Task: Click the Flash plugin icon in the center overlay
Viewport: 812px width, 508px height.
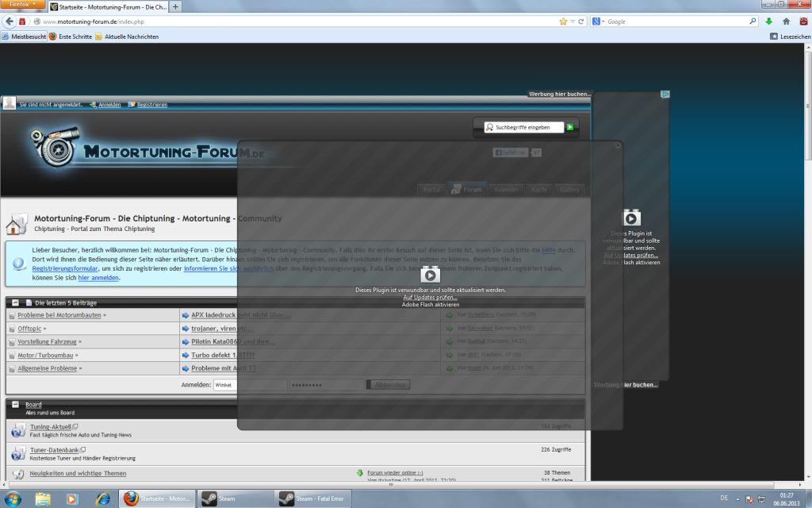Action: coord(430,275)
